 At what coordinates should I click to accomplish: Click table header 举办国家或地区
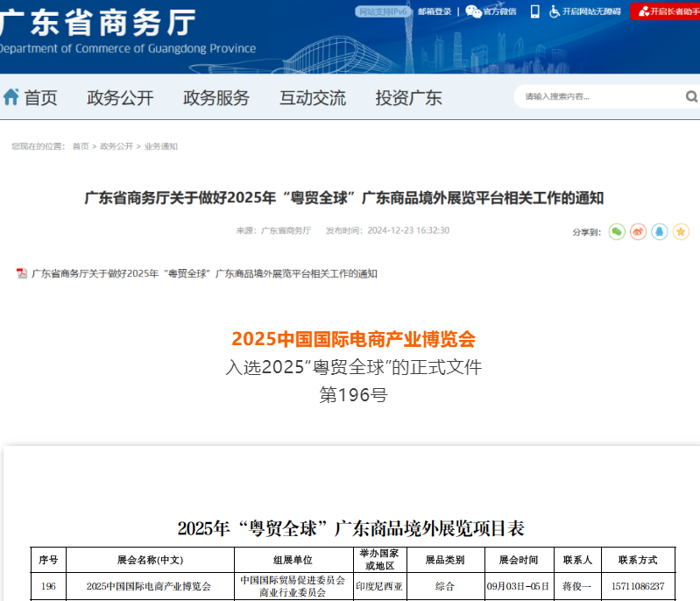379,560
